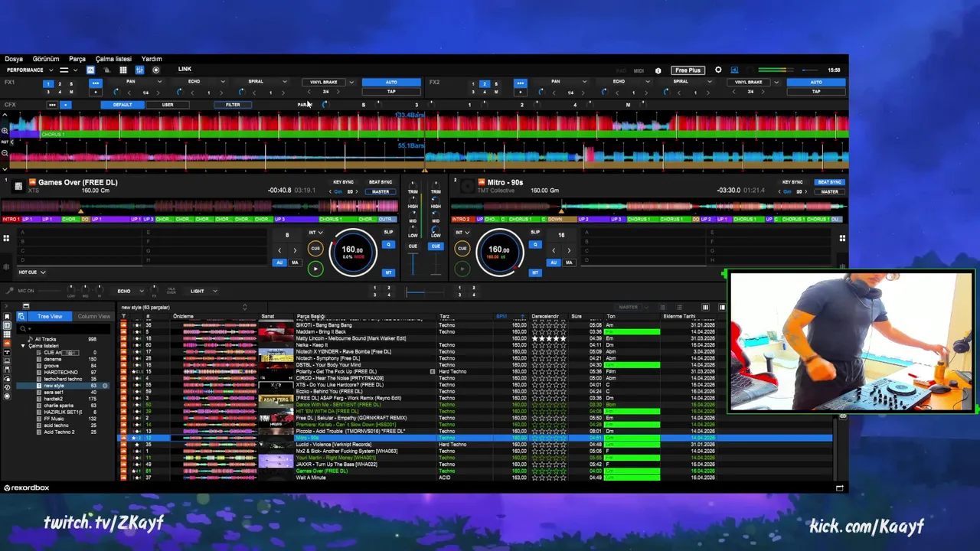This screenshot has height=551, width=980.
Task: Toggle the CFX FILTER button
Action: pos(233,105)
